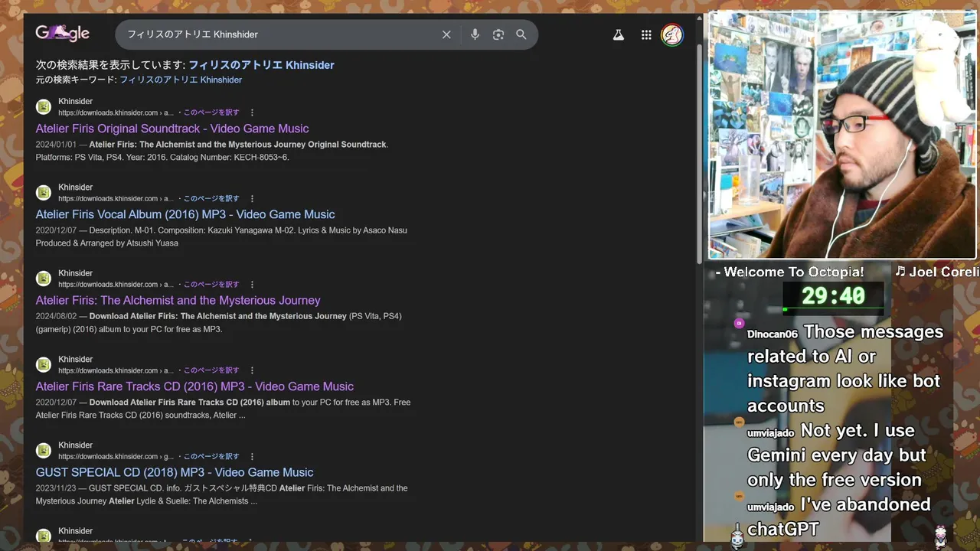Click the page vertical scrollbar
Image resolution: width=980 pixels, height=551 pixels.
click(x=699, y=153)
